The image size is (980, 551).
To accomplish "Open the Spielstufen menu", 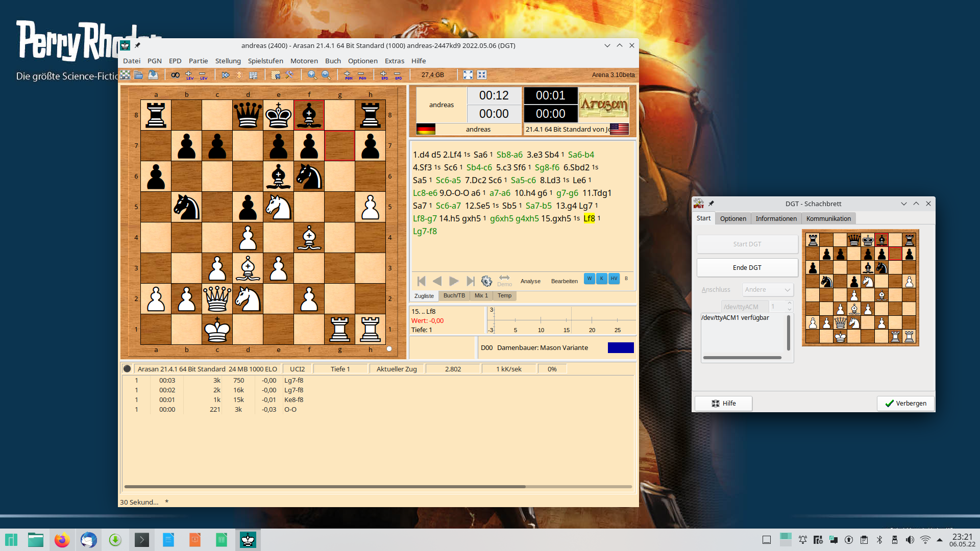I will (265, 61).
